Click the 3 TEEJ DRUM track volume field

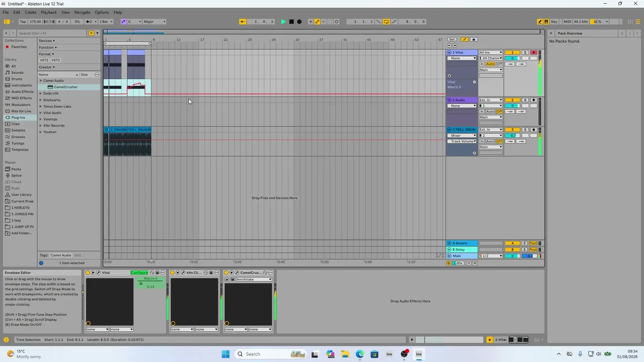pyautogui.click(x=513, y=136)
